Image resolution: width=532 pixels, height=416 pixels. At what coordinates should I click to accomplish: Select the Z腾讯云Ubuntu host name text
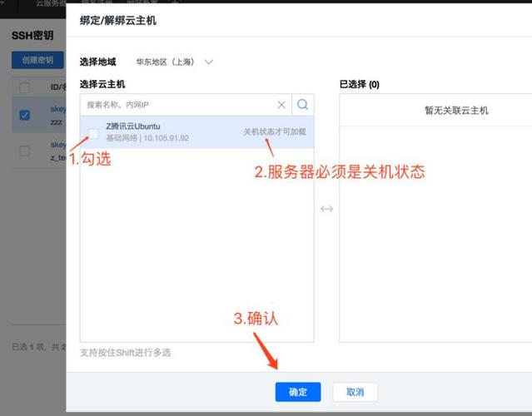[133, 126]
